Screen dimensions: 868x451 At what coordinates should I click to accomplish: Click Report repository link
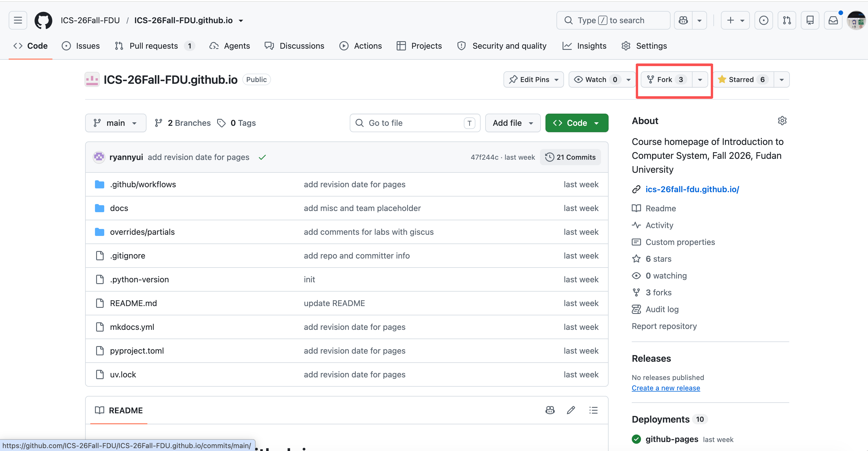coord(664,326)
